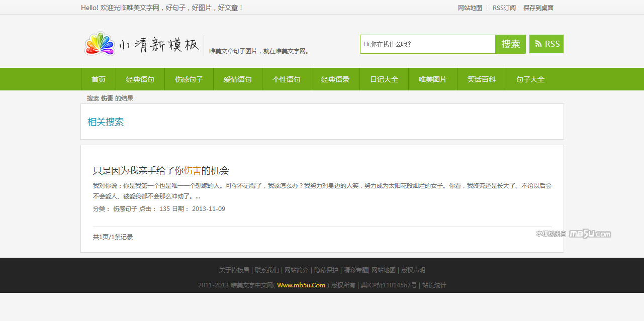Open the 网站地图 link in top bar
644x321 pixels.
tap(470, 8)
